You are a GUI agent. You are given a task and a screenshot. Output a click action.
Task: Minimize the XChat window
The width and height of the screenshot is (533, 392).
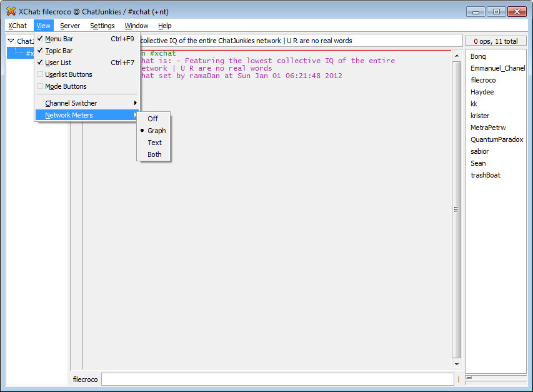[x=476, y=12]
